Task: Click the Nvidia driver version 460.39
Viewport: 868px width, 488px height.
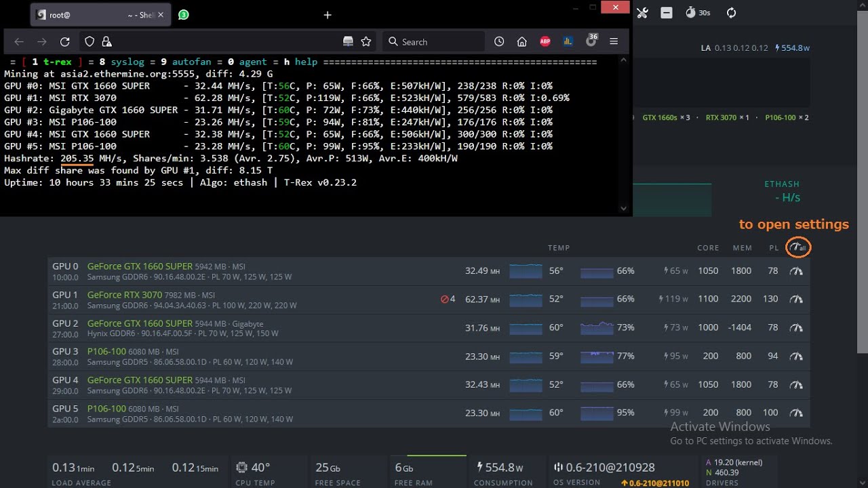Action: click(726, 473)
